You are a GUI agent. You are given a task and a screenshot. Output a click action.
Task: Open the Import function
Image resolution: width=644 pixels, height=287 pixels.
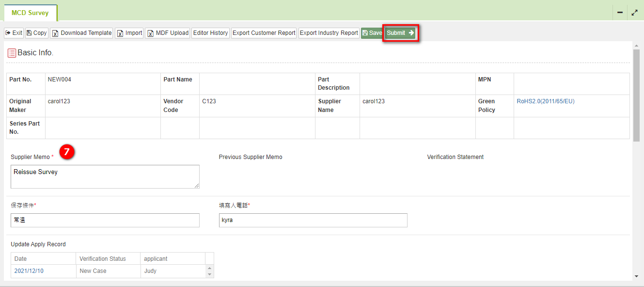(x=129, y=33)
